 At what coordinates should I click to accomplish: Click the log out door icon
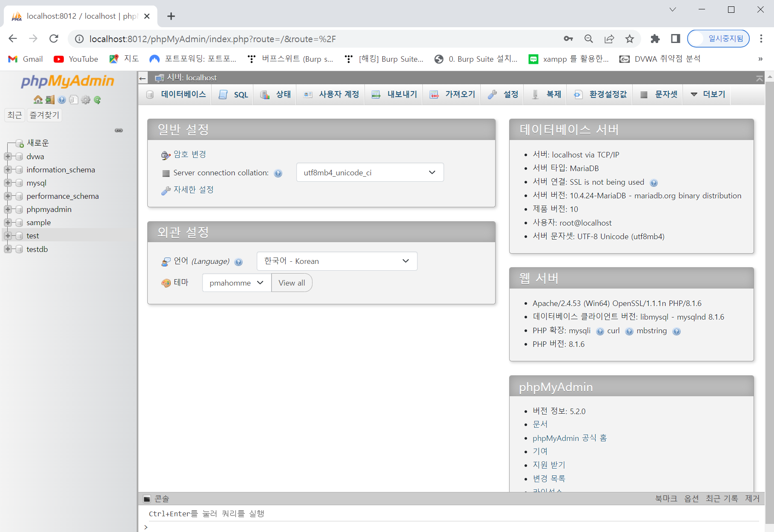[50, 100]
